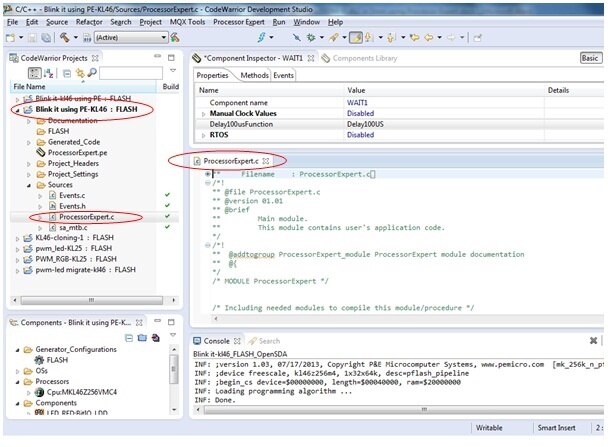
Task: Click the project search filter text field
Action: 130,73
